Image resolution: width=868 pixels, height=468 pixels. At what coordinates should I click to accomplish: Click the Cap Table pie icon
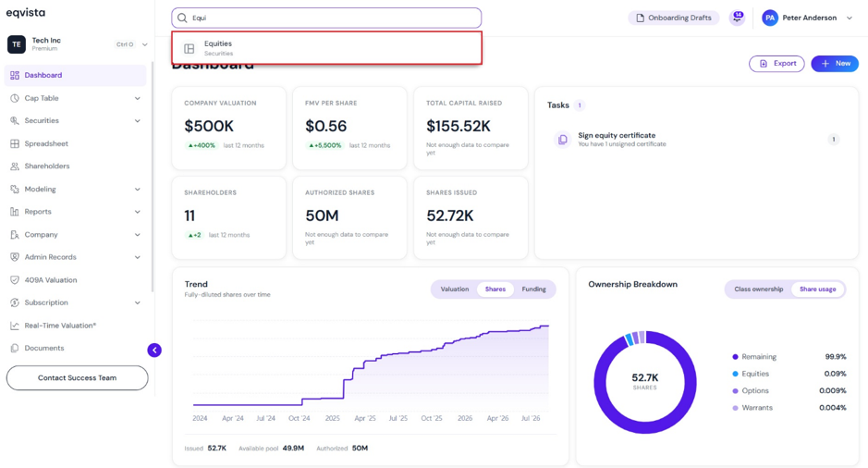point(15,98)
